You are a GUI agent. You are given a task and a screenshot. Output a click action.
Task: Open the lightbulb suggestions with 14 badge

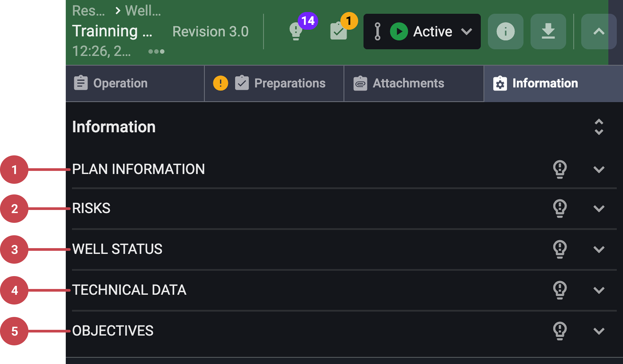(x=296, y=31)
